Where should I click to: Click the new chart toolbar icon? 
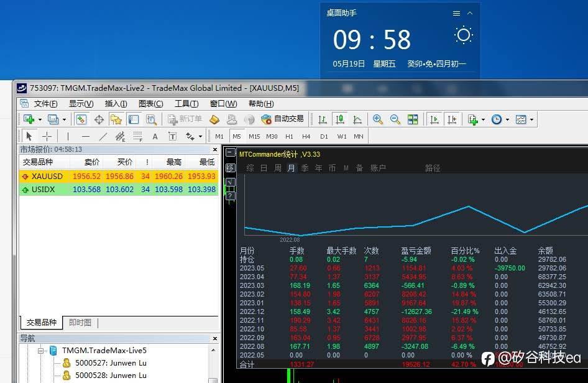point(29,119)
